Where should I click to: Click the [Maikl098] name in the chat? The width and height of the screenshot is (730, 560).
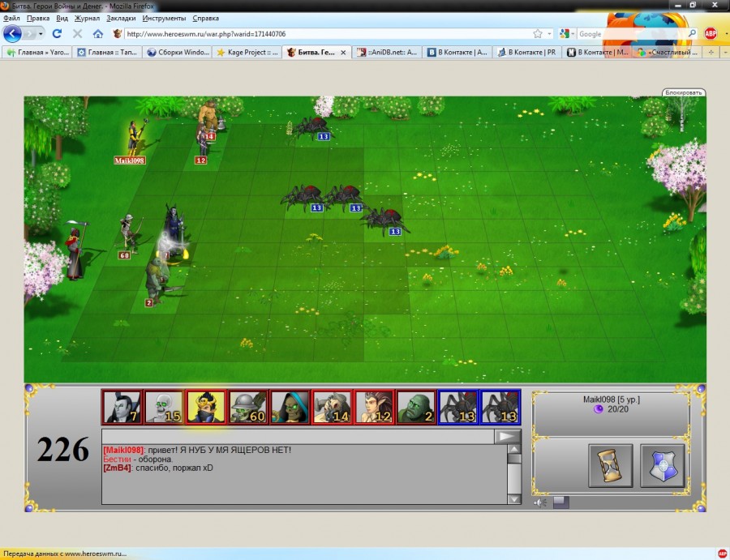click(x=124, y=450)
